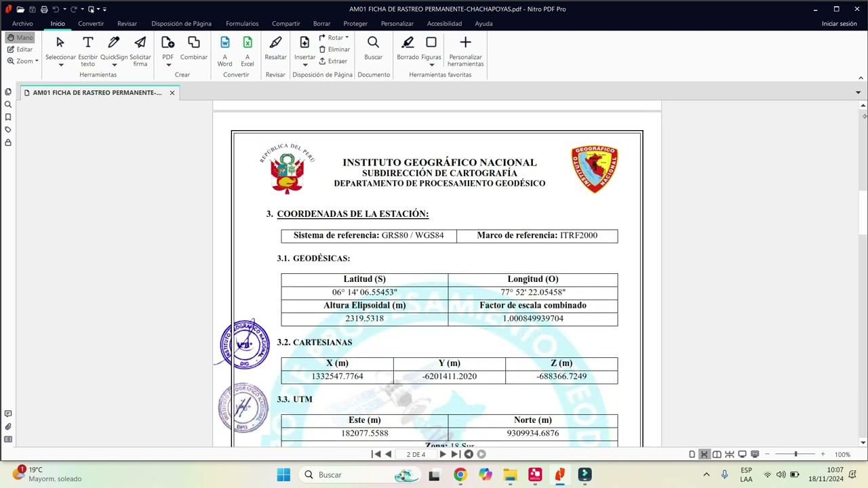Click Eliminar in Disposición de Página group
The width and height of the screenshot is (868, 488).
[334, 49]
